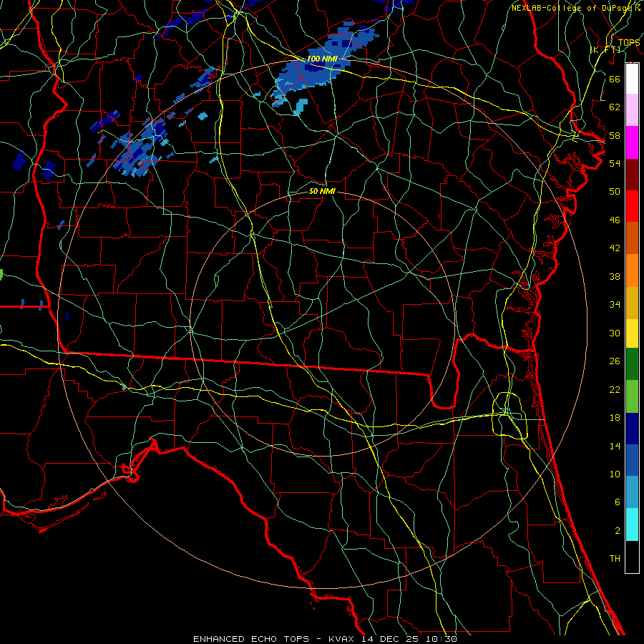Select the dark green legend swatch

tap(632, 364)
